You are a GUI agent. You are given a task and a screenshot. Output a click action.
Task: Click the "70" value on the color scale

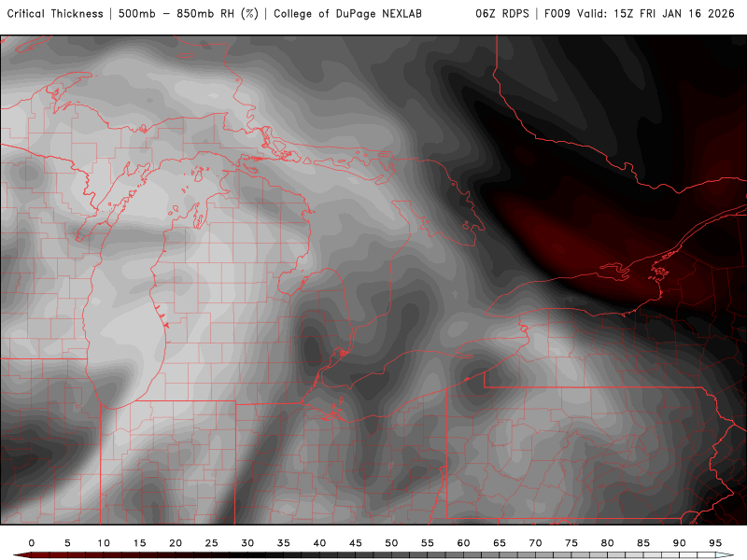pos(535,543)
